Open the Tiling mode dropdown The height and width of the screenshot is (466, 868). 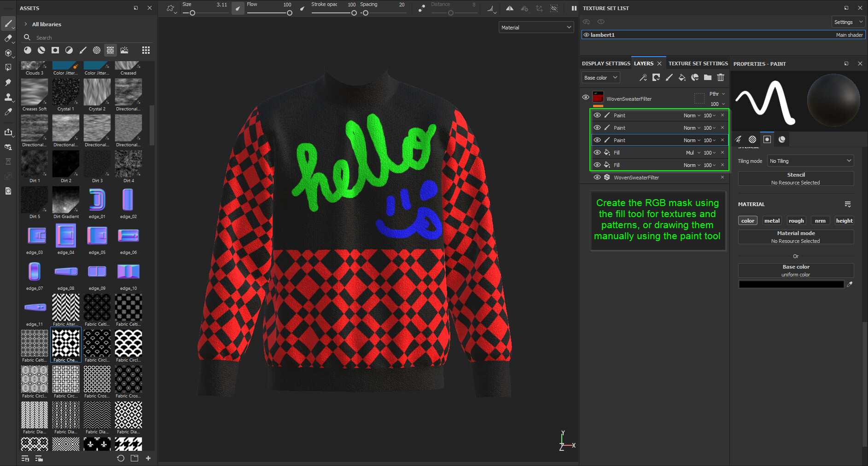pos(810,161)
